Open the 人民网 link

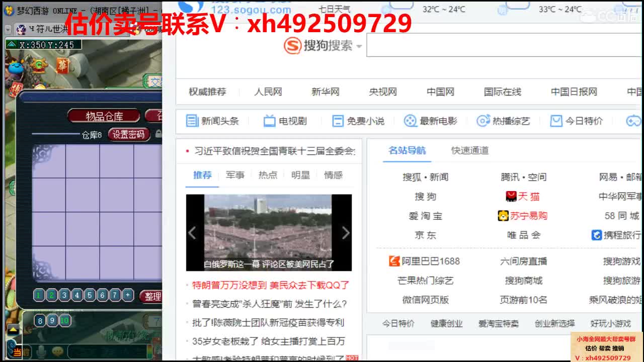(268, 92)
